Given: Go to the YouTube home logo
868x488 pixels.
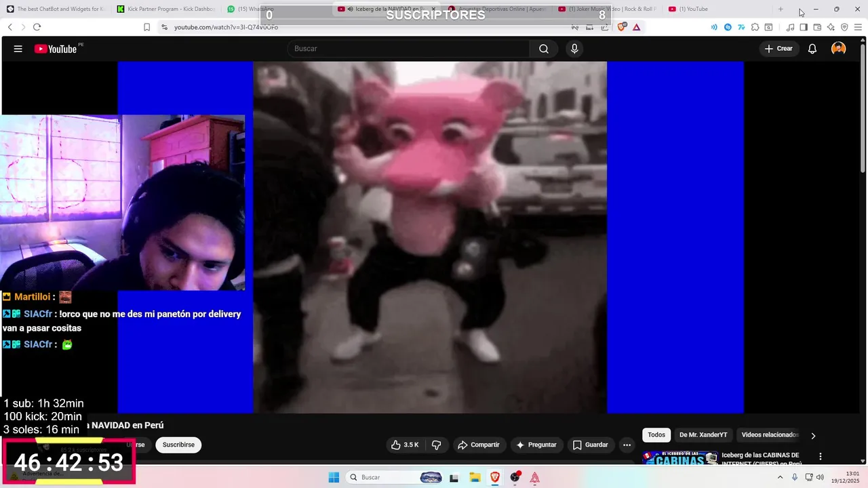Looking at the screenshot, I should 56,49.
